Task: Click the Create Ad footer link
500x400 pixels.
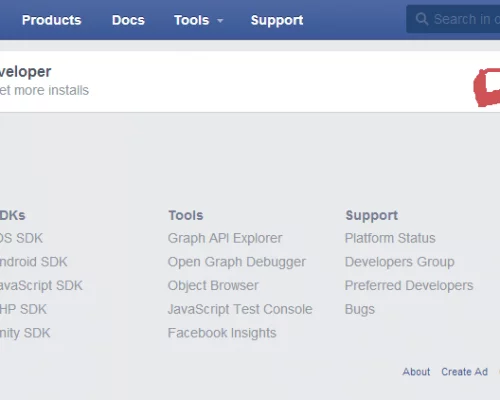Action: [x=464, y=372]
